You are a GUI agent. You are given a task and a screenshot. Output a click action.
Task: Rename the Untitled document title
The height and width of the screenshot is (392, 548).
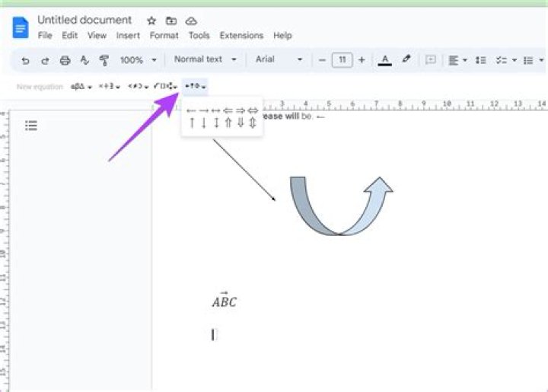(84, 20)
